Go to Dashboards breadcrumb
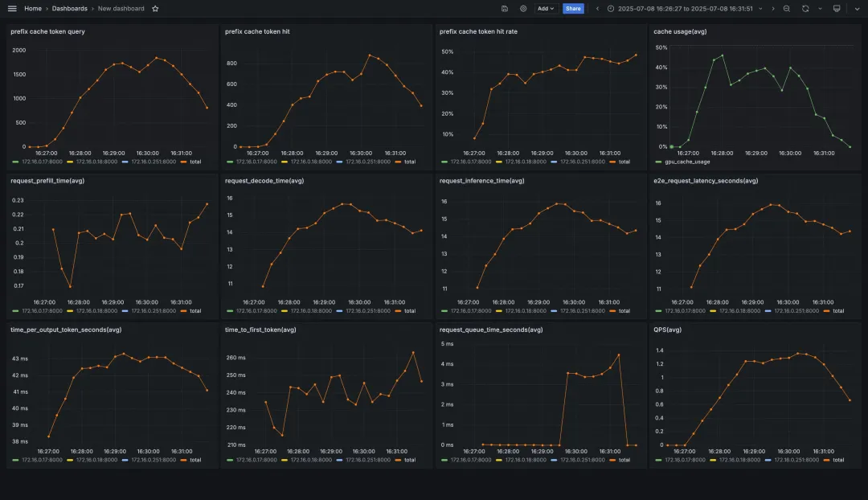The image size is (868, 500). [70, 8]
